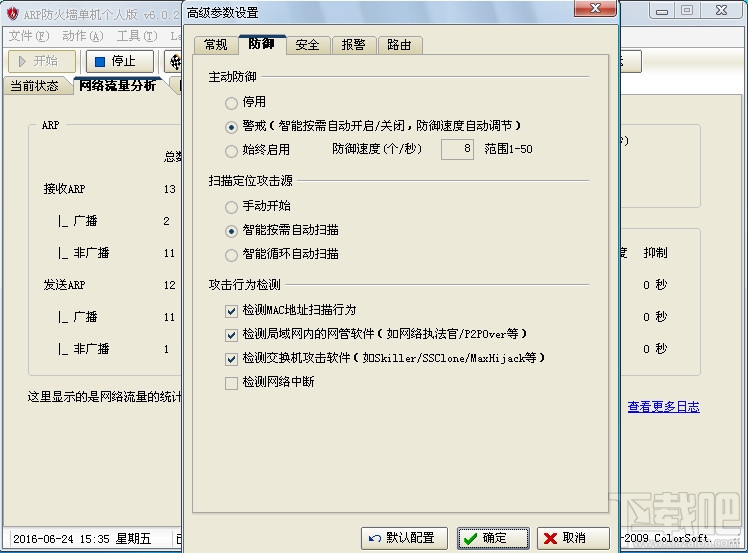
Task: Confirm settings with the 确定 button
Action: [x=493, y=538]
